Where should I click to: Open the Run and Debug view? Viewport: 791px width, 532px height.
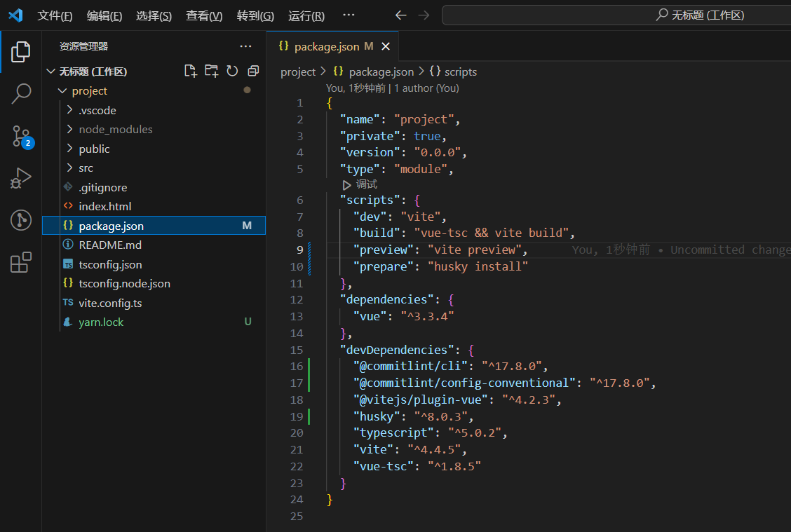(x=20, y=178)
